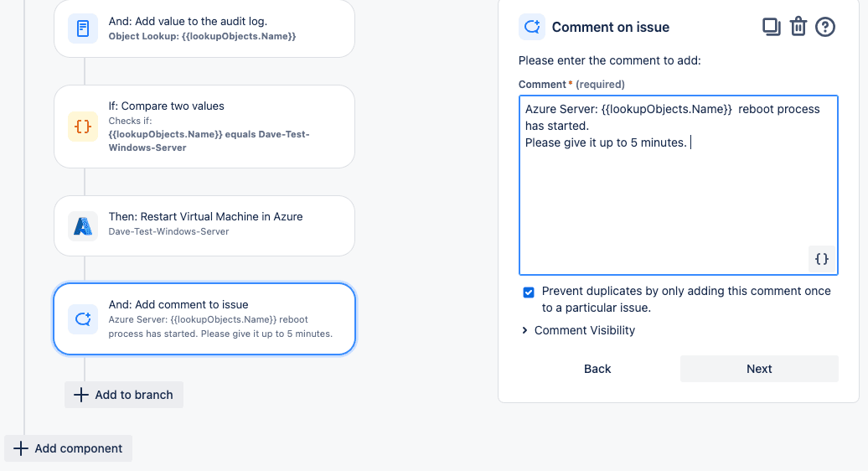Insert smart value with curly braces button
Image resolution: width=868 pixels, height=471 pixels.
[822, 258]
